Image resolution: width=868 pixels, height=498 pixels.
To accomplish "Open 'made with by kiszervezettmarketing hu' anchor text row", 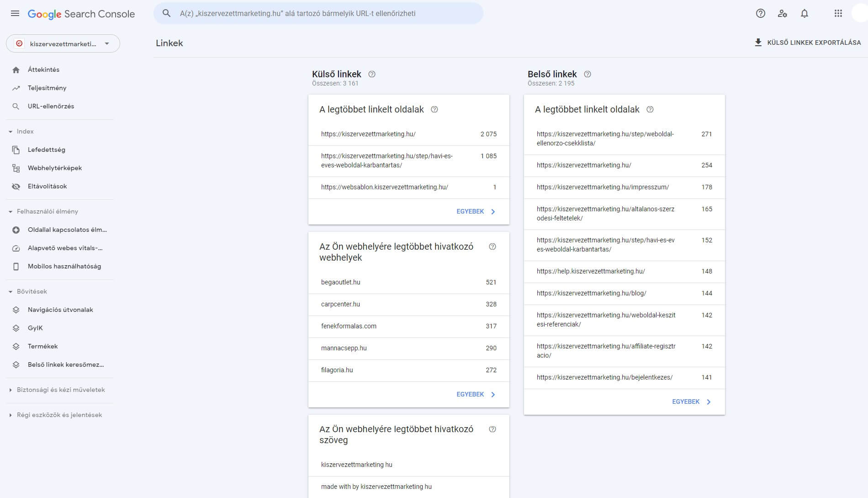I will [409, 487].
